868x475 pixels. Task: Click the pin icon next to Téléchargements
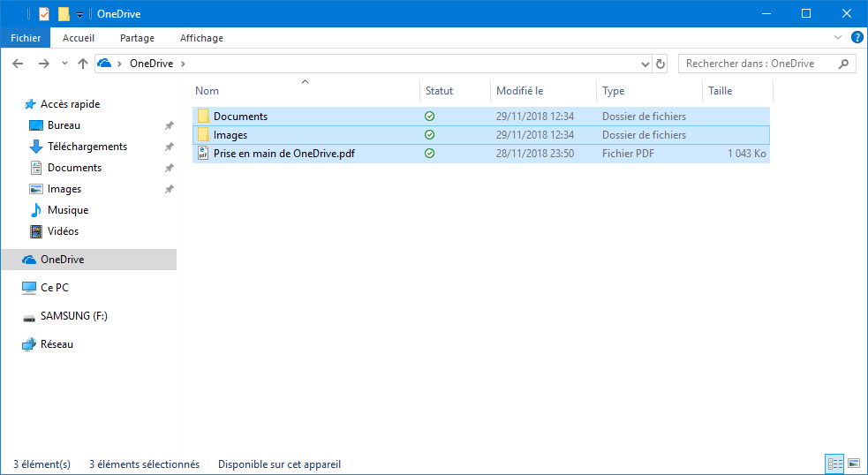point(169,147)
